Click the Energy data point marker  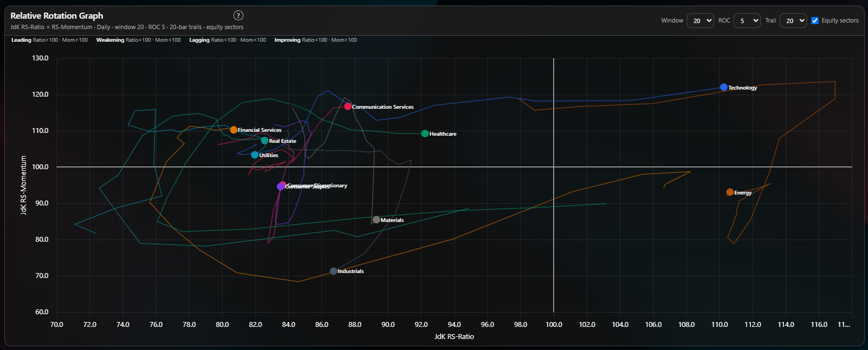point(730,192)
